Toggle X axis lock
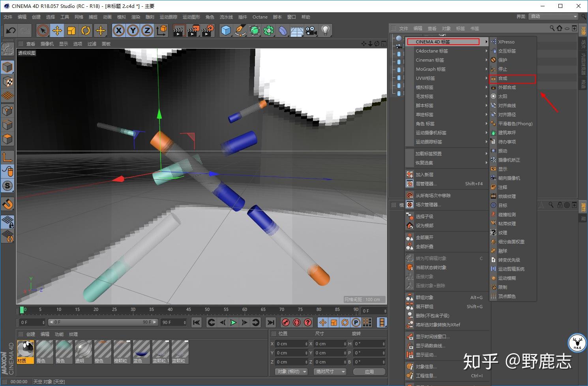 point(119,30)
